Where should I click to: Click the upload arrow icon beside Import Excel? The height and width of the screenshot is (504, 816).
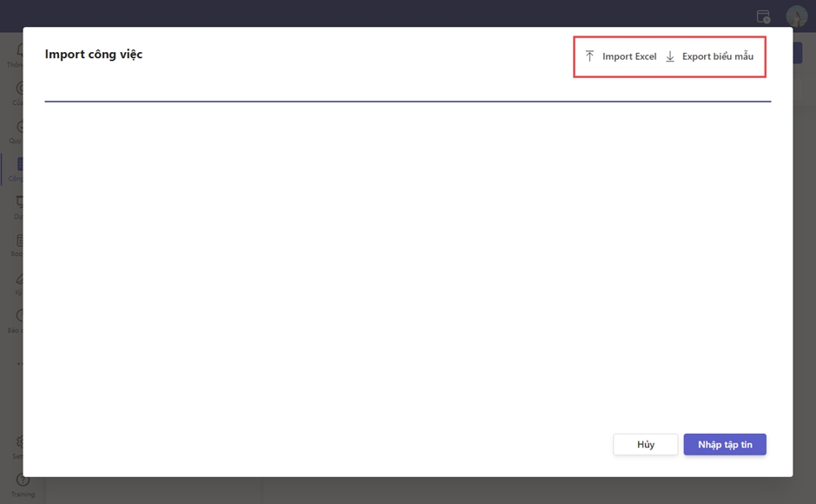(x=590, y=56)
